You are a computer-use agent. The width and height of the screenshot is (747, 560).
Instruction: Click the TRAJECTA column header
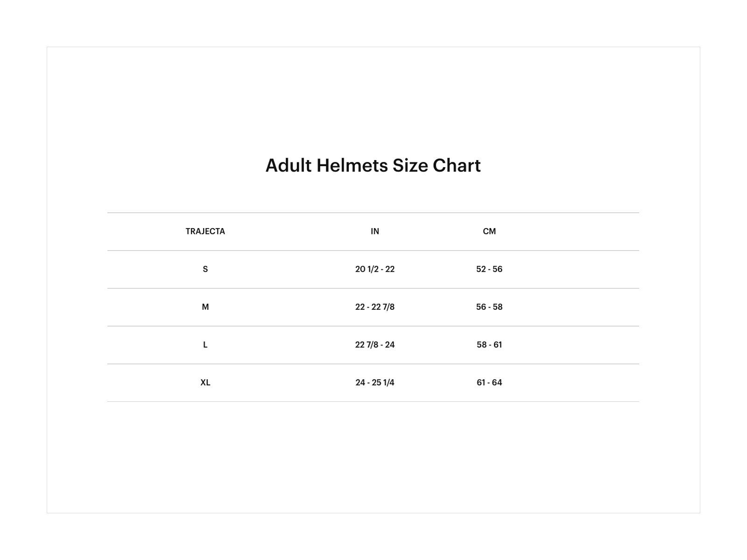205,231
